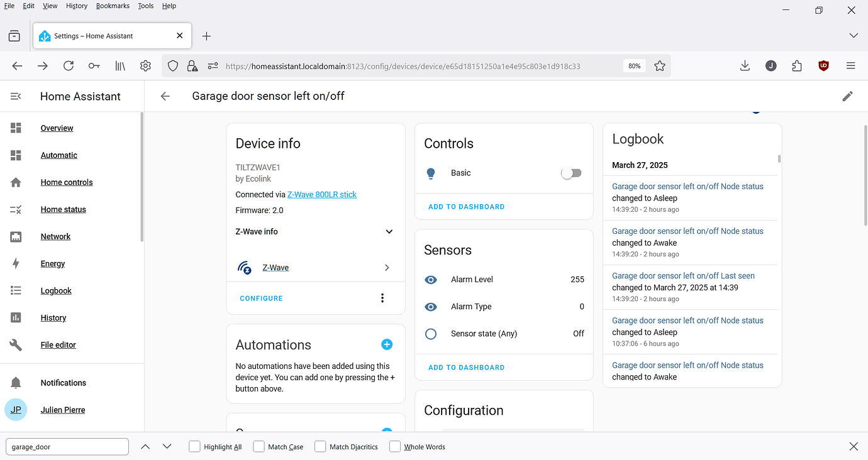Open the Bookmarks menu in the menu bar

pyautogui.click(x=113, y=6)
